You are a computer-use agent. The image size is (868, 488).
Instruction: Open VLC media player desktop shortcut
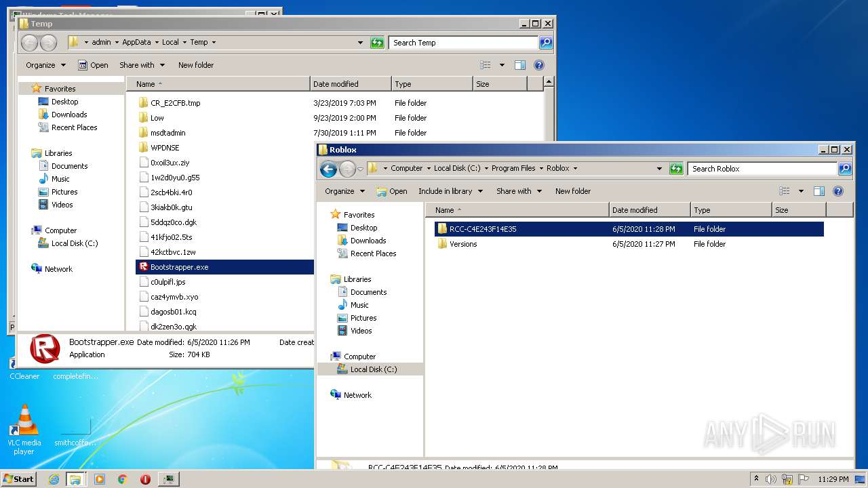tap(24, 430)
